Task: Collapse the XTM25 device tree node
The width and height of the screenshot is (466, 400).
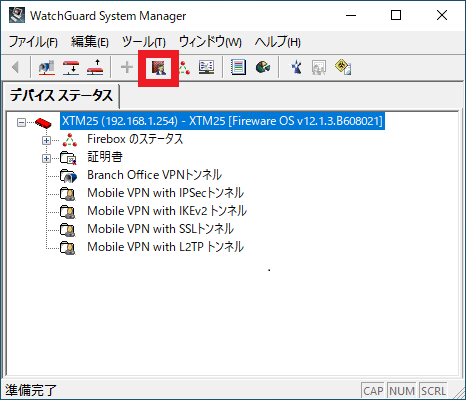Action: coord(21,122)
